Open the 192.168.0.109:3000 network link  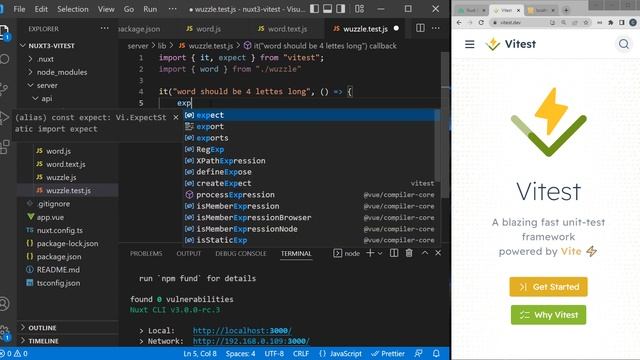coord(251,341)
